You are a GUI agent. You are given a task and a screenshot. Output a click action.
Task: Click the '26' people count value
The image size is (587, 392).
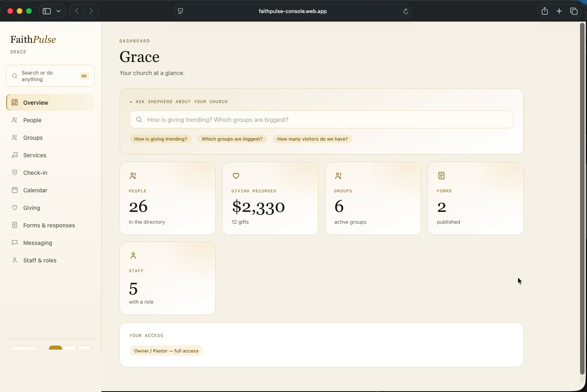pos(138,207)
